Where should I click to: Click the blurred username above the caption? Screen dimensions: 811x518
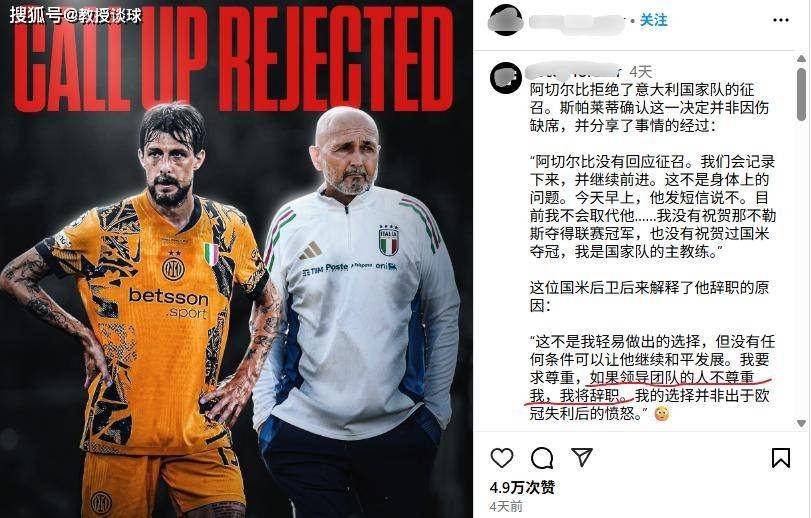click(x=574, y=71)
